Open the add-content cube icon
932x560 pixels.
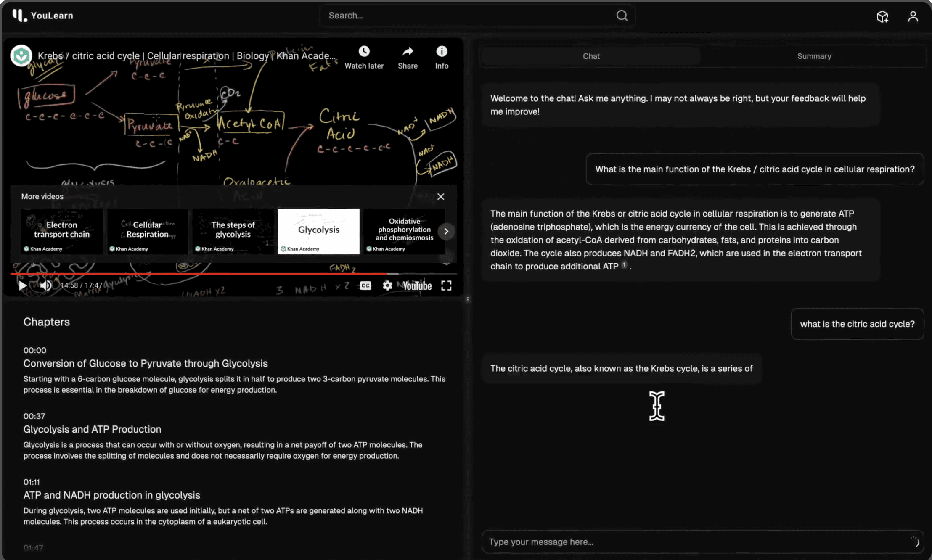[882, 16]
